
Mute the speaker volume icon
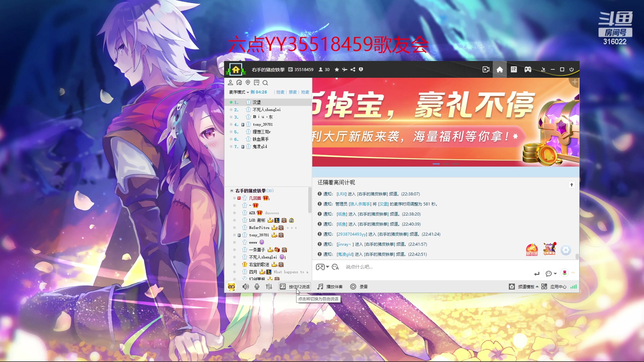pos(246,287)
